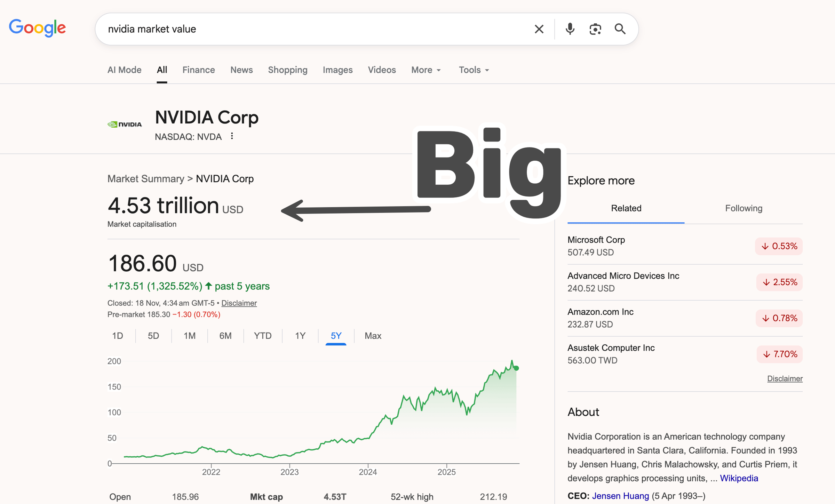This screenshot has height=504, width=835.
Task: Select the Max chart range
Action: point(373,336)
